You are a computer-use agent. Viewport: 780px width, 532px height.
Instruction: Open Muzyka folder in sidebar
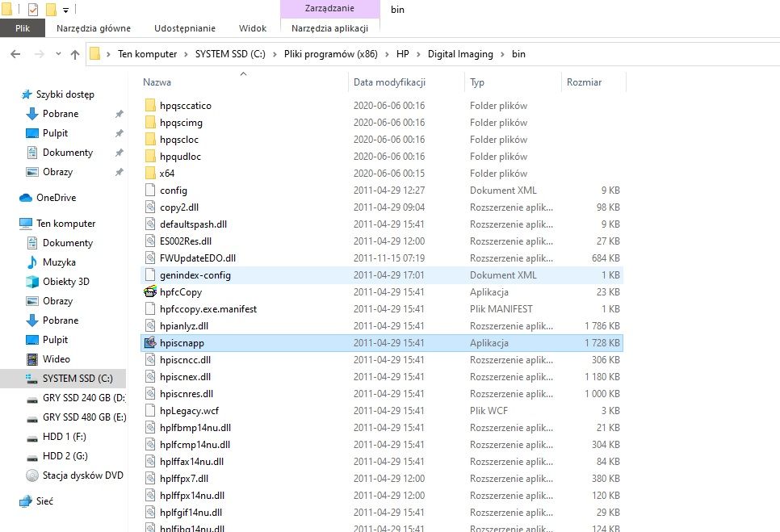(x=59, y=262)
